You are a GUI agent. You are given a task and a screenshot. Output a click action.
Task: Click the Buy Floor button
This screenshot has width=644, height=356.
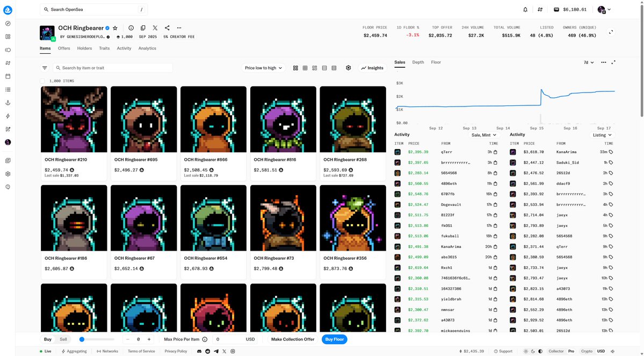[334, 339]
